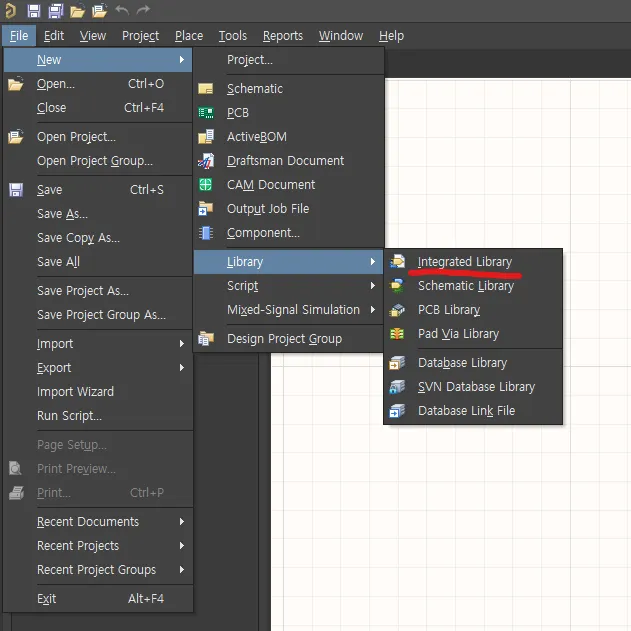Screen dimensions: 631x631
Task: Select Save All menu entry
Action: pos(98,262)
